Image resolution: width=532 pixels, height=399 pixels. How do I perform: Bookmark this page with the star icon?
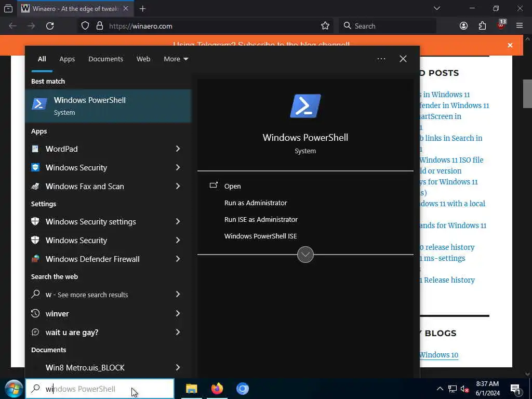325,26
